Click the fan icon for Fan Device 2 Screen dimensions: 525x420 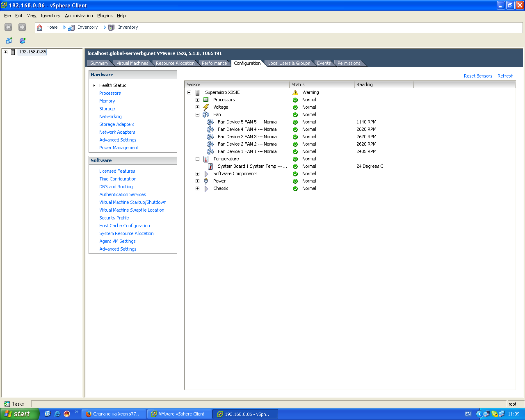tap(210, 144)
